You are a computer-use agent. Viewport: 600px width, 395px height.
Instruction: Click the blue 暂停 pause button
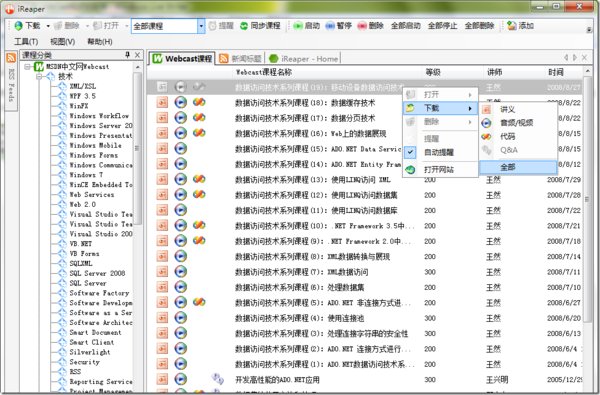pyautogui.click(x=338, y=26)
